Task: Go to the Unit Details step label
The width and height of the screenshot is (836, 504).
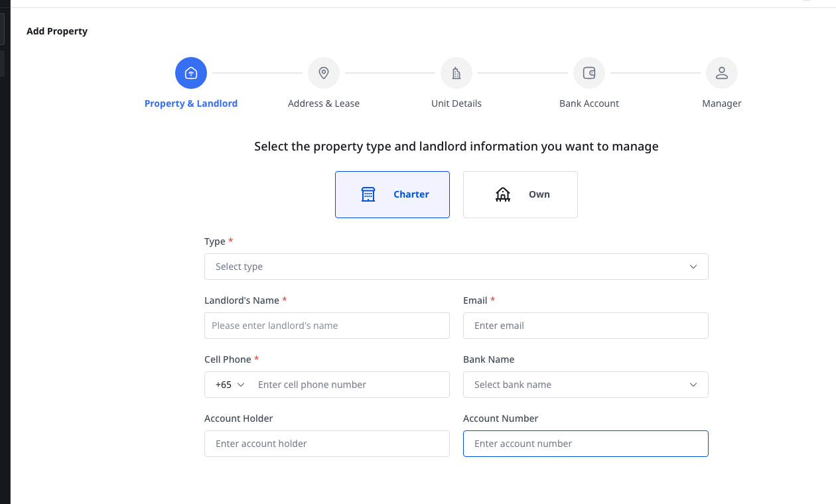Action: [456, 103]
